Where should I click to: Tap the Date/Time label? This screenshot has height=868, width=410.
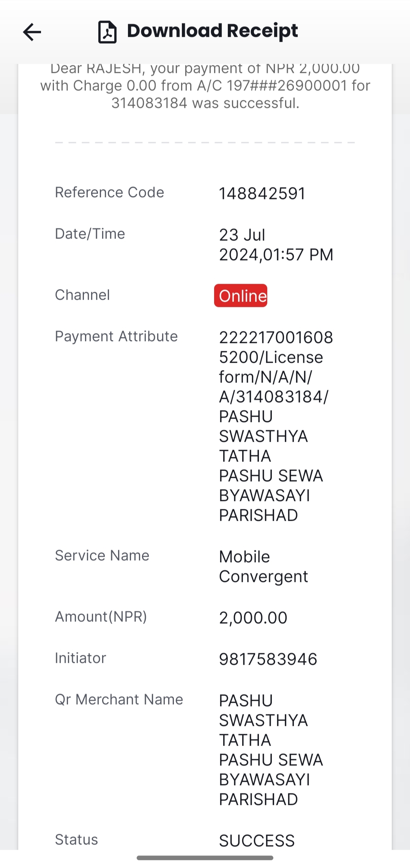pos(90,234)
